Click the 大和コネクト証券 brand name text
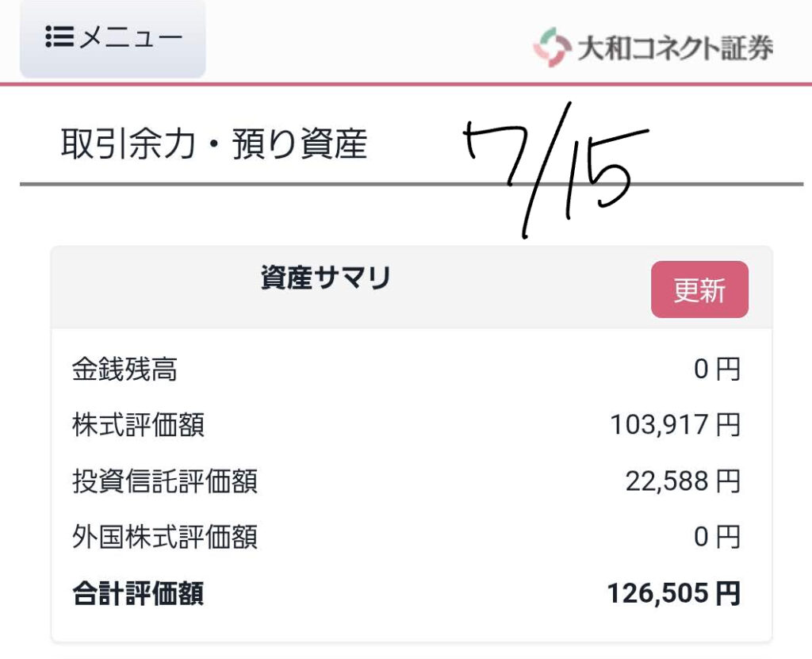 tap(676, 48)
